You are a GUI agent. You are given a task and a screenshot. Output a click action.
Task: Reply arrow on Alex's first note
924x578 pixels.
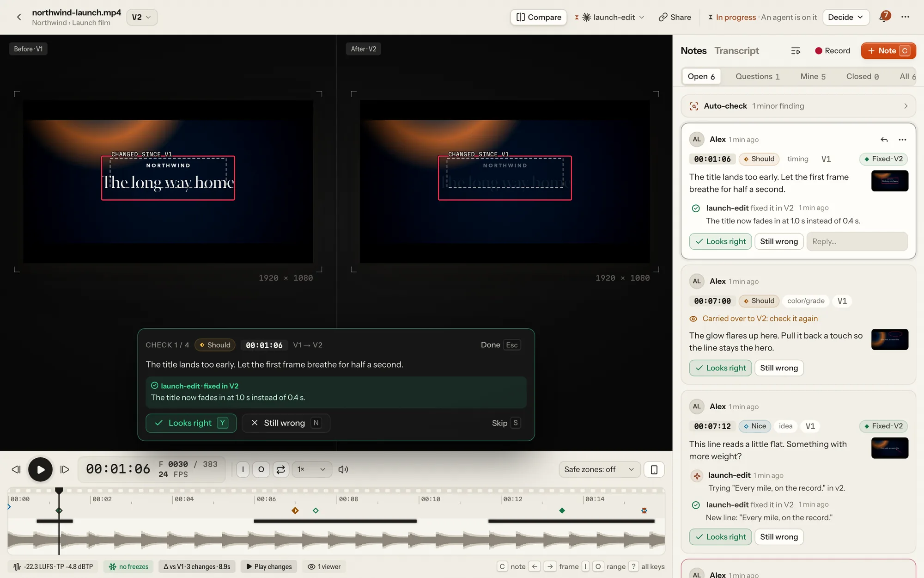click(884, 140)
